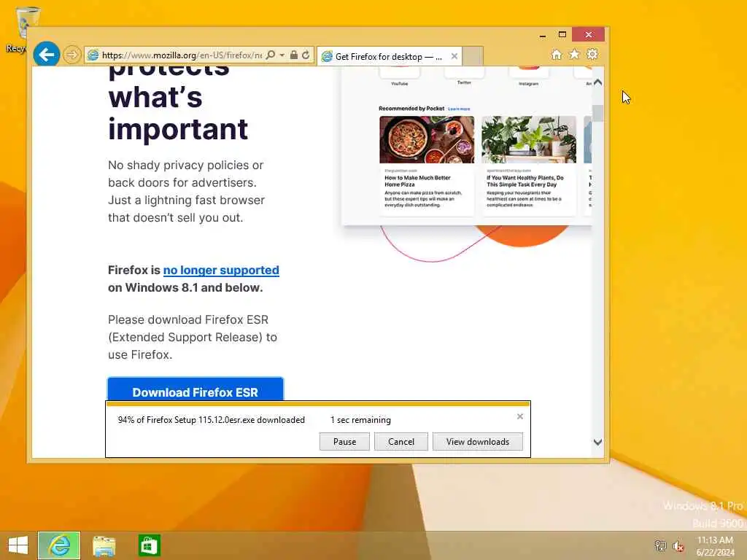Cancel the Firefox Setup download
This screenshot has width=747, height=560.
point(401,441)
